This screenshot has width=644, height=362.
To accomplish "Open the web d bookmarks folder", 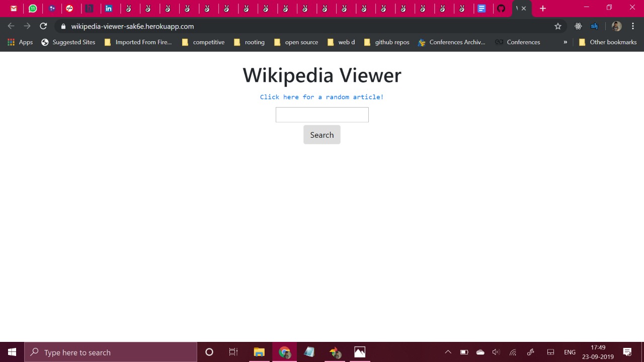I will [x=341, y=42].
